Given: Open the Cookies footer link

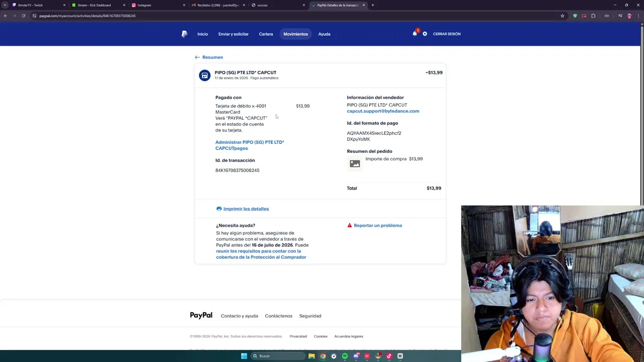Looking at the screenshot, I should (320, 336).
